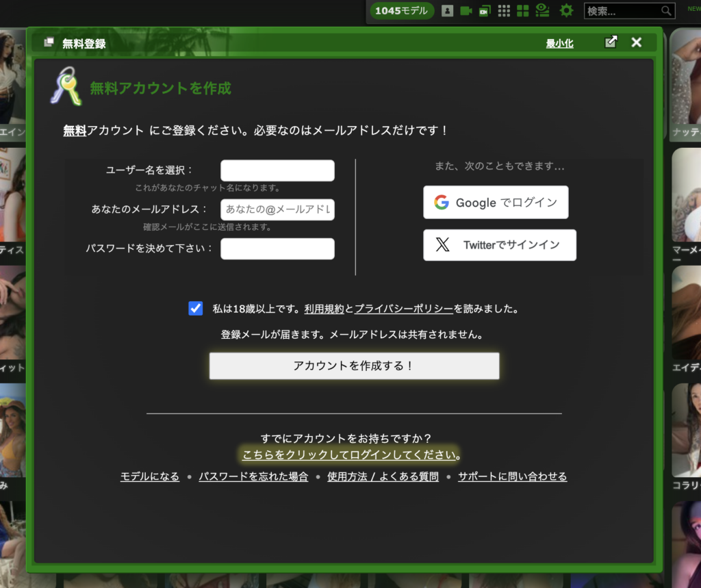Viewport: 701px width, 588px height.
Task: Click inside the username input field
Action: (x=277, y=170)
